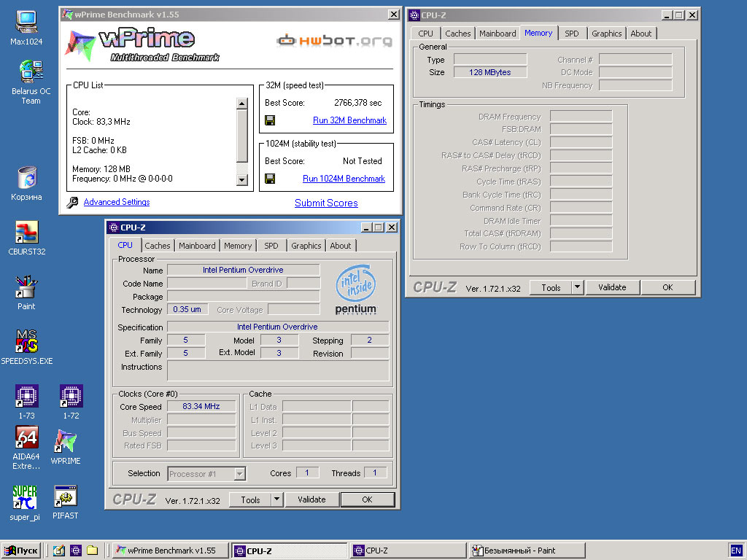Click the first quick launch icon in the taskbar
The height and width of the screenshot is (560, 747).
(59, 551)
